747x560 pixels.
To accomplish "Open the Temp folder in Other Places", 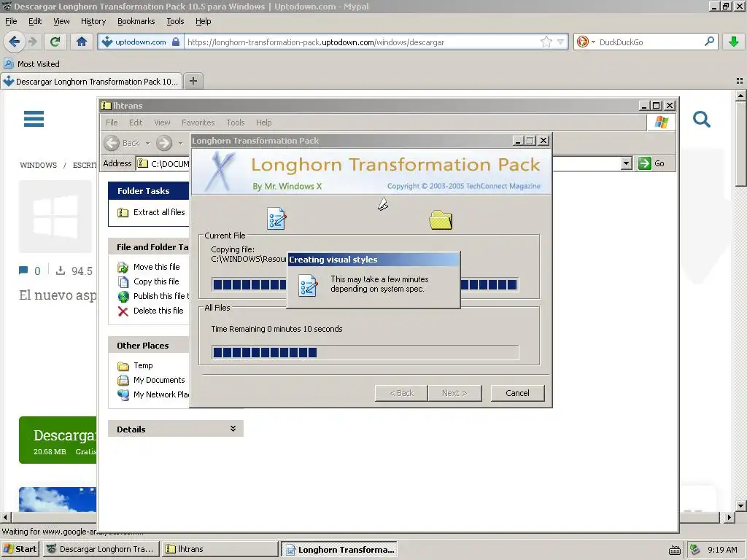I will (x=135, y=366).
